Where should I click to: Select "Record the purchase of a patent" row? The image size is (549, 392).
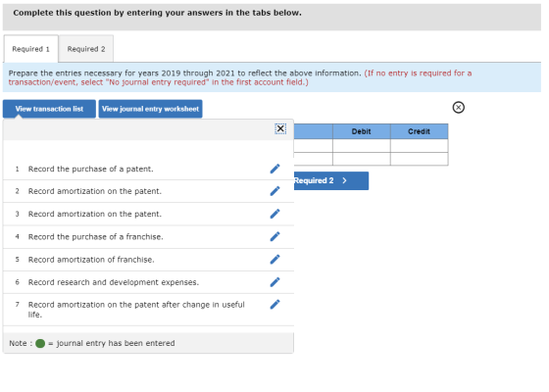pos(148,169)
